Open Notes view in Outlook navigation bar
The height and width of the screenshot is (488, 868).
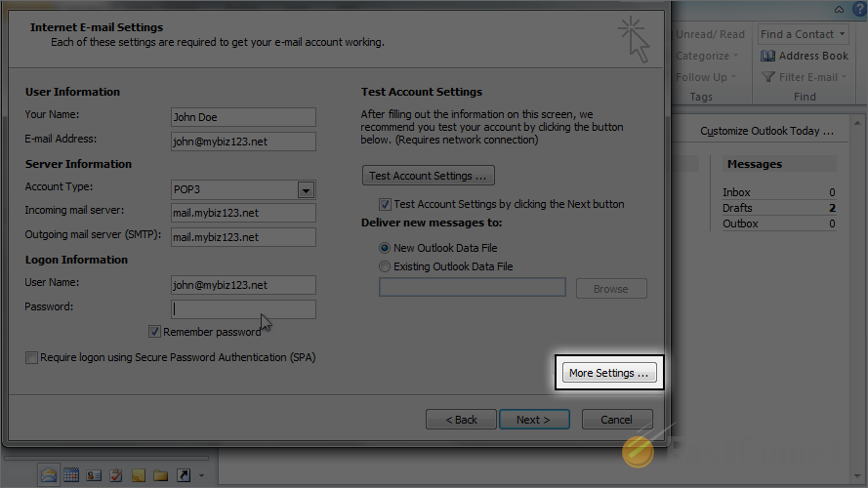click(x=139, y=474)
